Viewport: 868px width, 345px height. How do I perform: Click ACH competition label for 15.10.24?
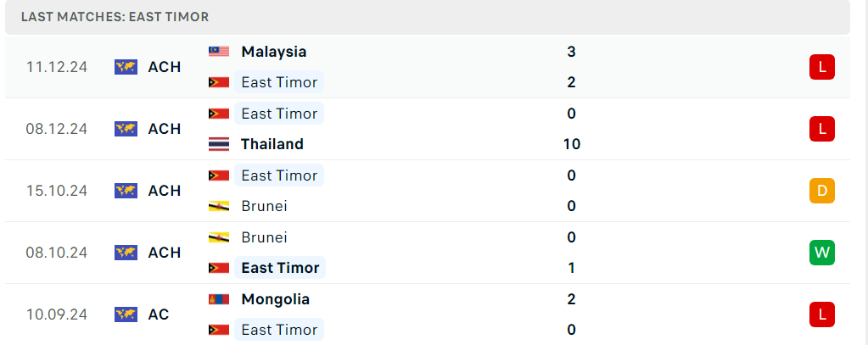coord(165,191)
